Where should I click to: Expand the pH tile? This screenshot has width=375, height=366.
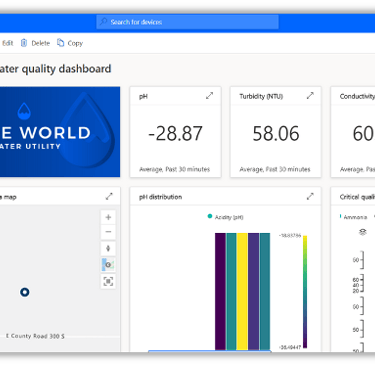tap(209, 96)
